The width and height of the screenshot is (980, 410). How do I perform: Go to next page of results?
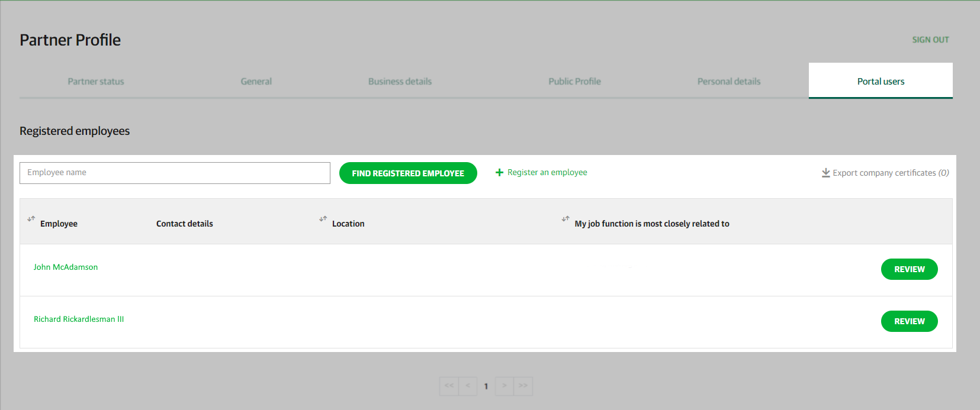tap(505, 386)
